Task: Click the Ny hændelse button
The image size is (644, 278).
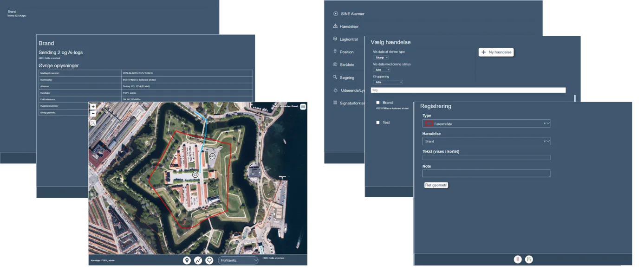Action: (496, 52)
